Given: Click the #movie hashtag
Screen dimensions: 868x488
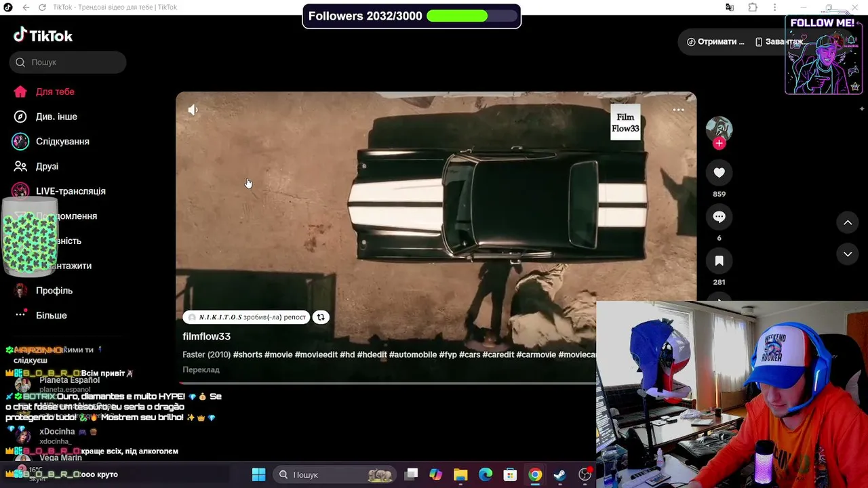Looking at the screenshot, I should [x=278, y=354].
